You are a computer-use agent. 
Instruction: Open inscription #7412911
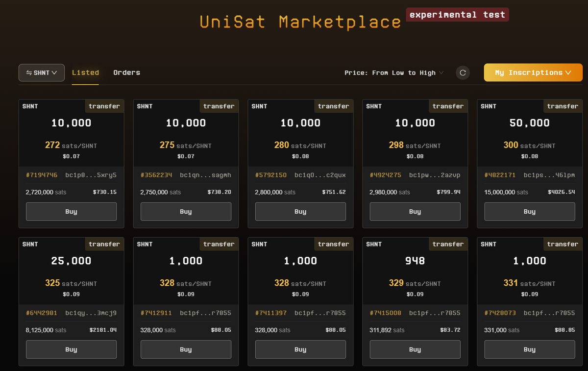156,313
